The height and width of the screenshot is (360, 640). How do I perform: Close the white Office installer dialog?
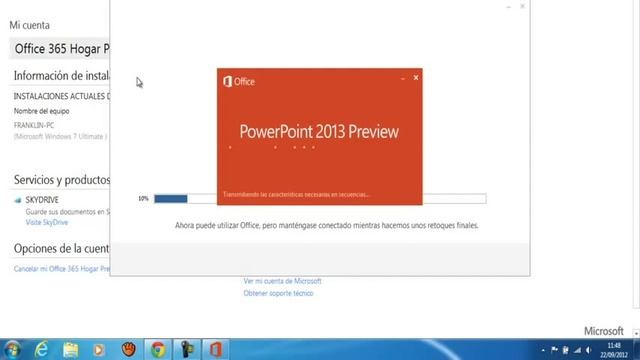point(522,6)
